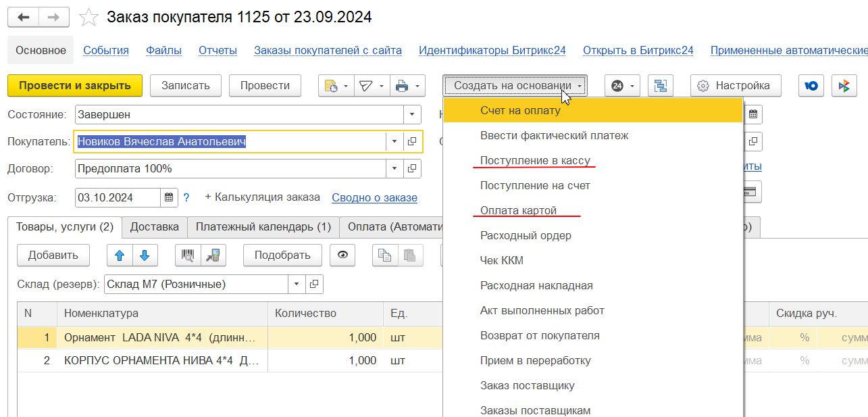This screenshot has width=868, height=417.
Task: Click the print icon button
Action: (x=402, y=86)
